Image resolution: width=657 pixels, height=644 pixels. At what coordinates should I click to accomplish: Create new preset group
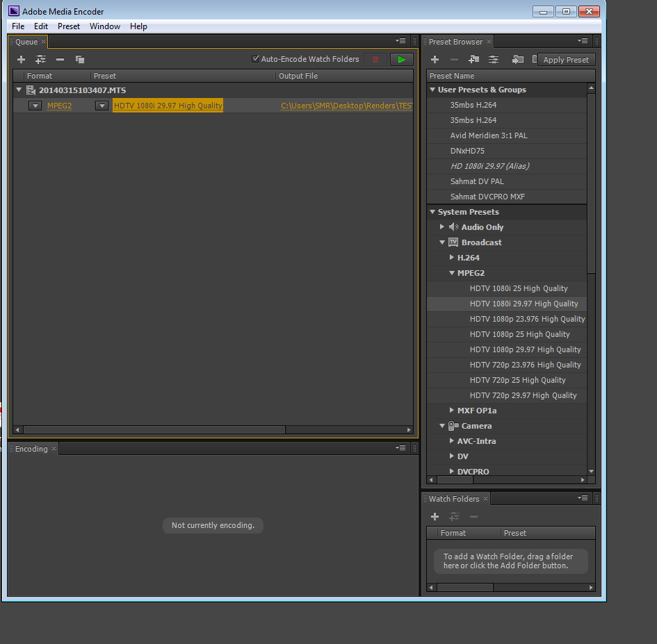pyautogui.click(x=474, y=60)
